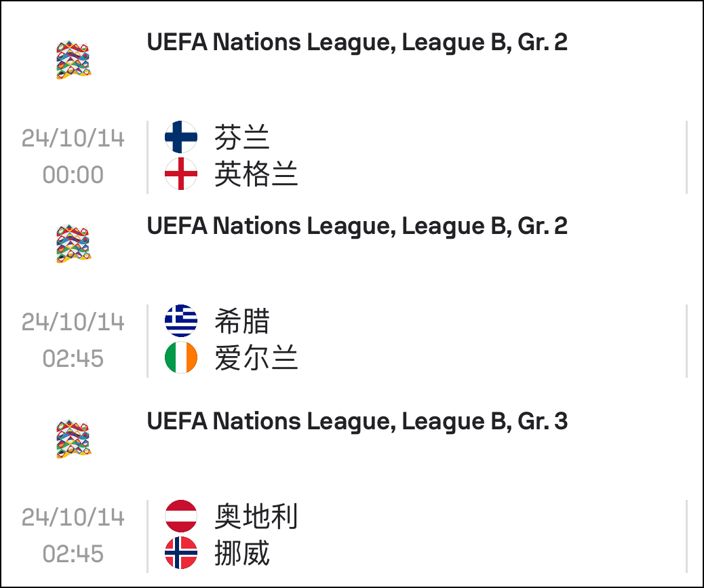Screen dimensions: 704x588
Task: Click the England flag icon
Action: coord(181,174)
